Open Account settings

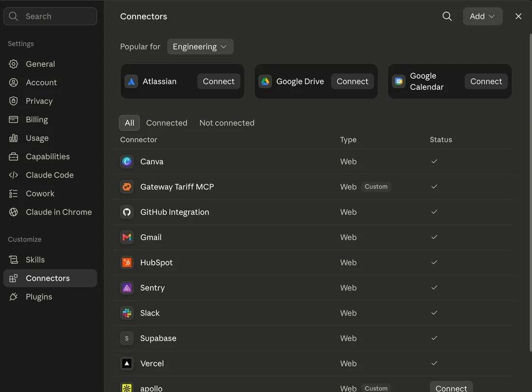[x=50, y=82]
